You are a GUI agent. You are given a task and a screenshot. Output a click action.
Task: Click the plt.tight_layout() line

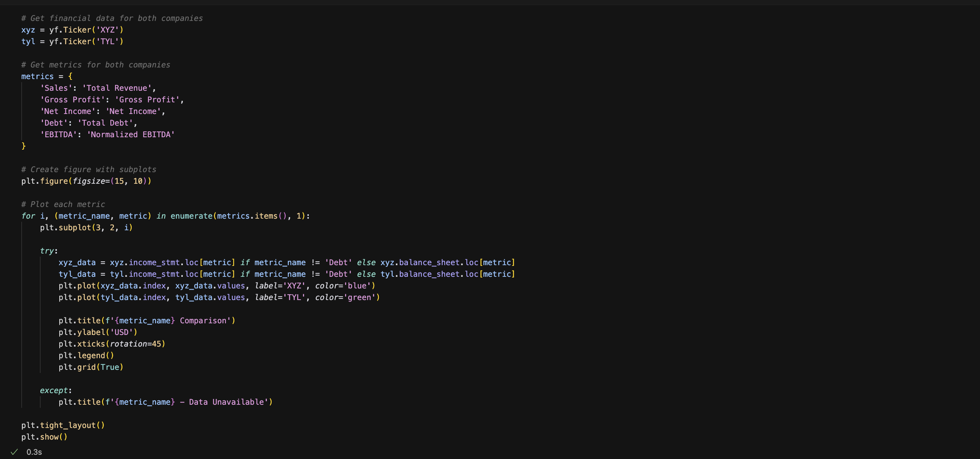(x=63, y=425)
